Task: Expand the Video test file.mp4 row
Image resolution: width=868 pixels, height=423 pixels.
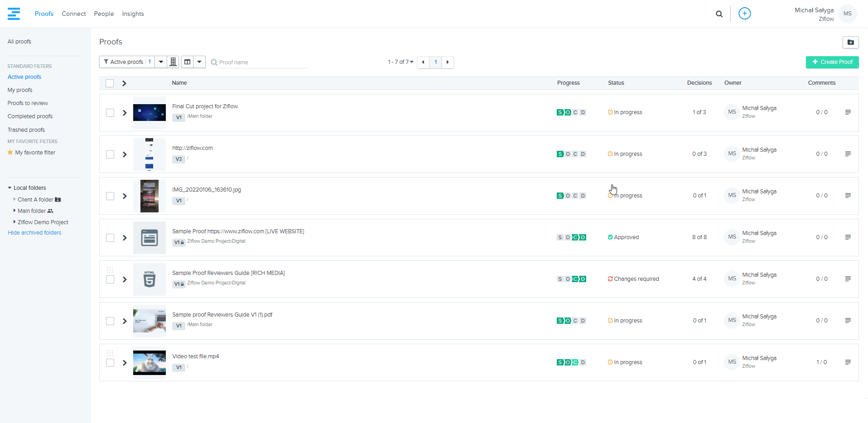Action: tap(125, 363)
